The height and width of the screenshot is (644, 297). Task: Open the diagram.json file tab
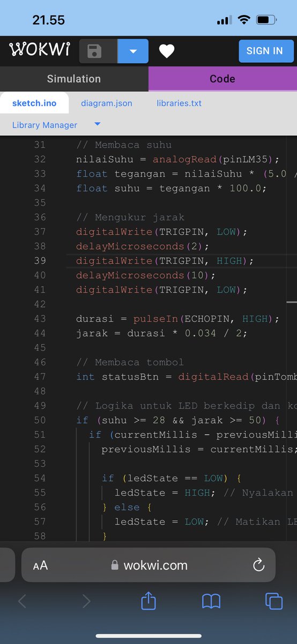click(x=107, y=103)
